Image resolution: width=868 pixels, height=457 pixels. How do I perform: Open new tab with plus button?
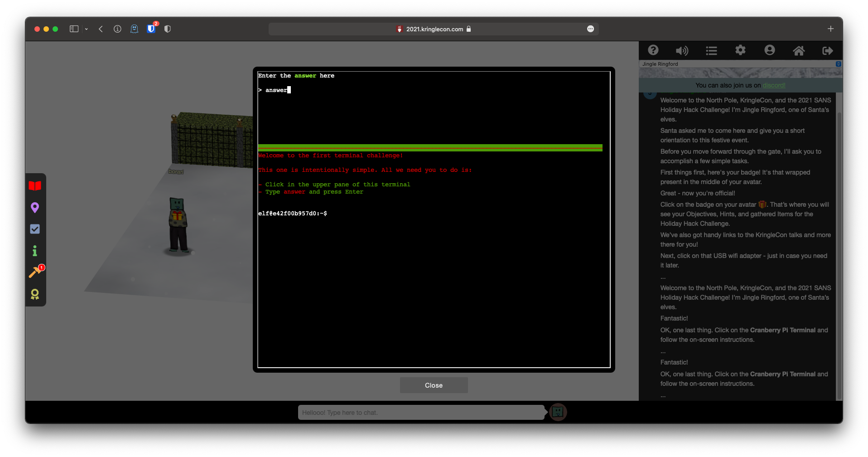click(830, 29)
